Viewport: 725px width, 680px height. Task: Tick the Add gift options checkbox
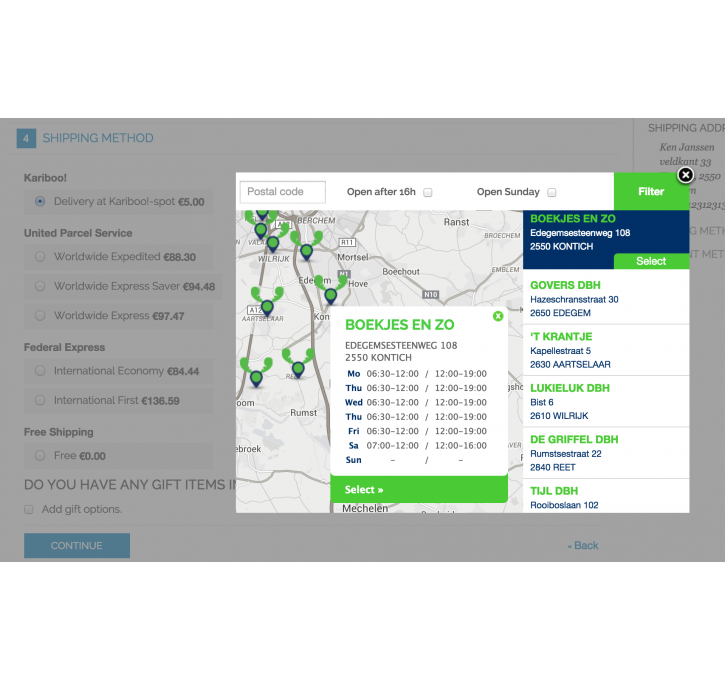[29, 509]
